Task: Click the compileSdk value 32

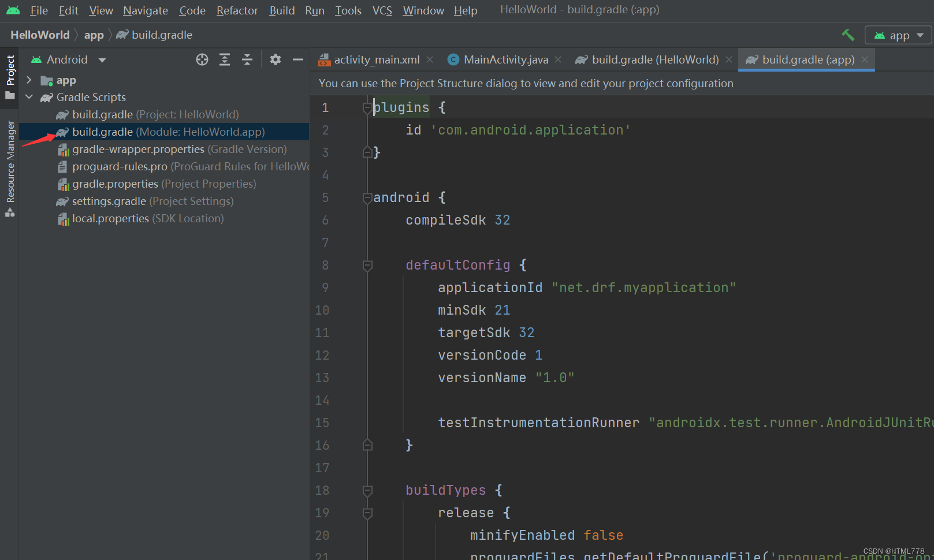Action: 502,220
